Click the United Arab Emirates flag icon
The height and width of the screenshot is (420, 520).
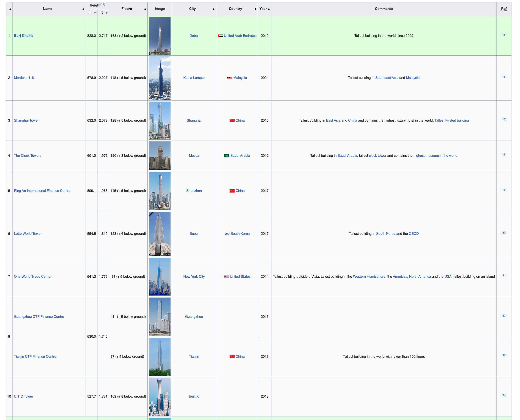click(220, 36)
